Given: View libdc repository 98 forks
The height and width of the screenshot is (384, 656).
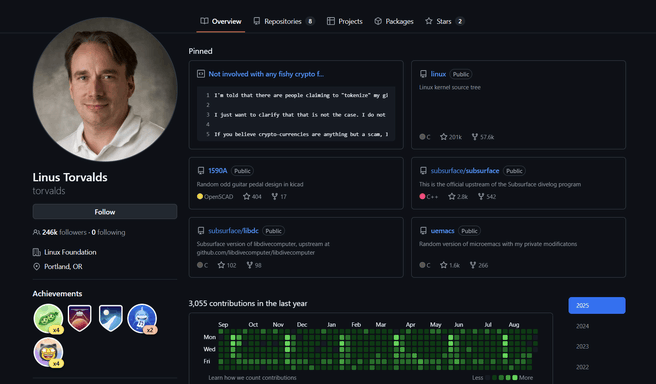Looking at the screenshot, I should click(254, 265).
